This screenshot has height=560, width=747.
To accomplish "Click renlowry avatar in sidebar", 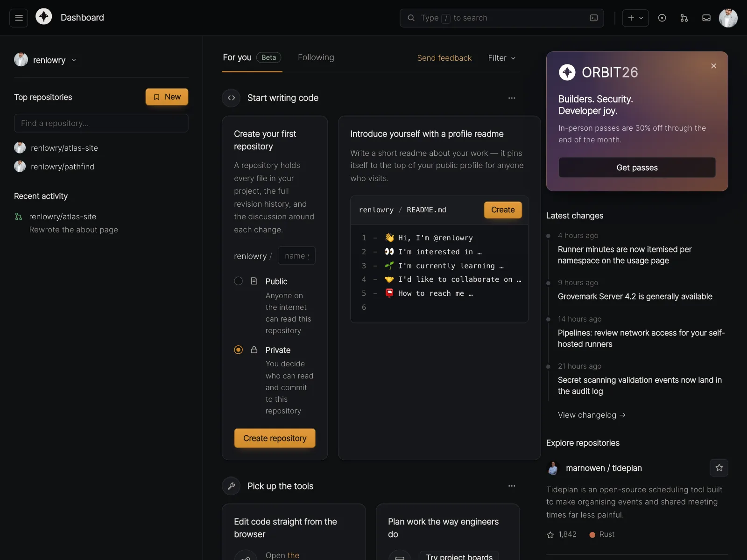I will 21,60.
